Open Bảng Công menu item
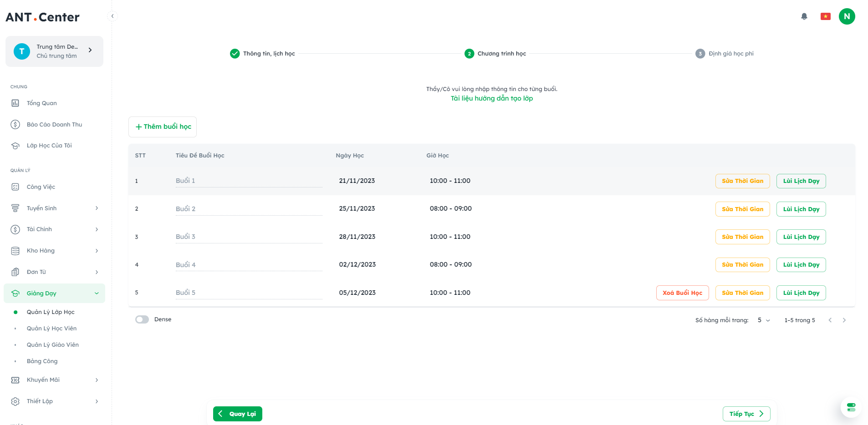868x425 pixels. coord(42,361)
